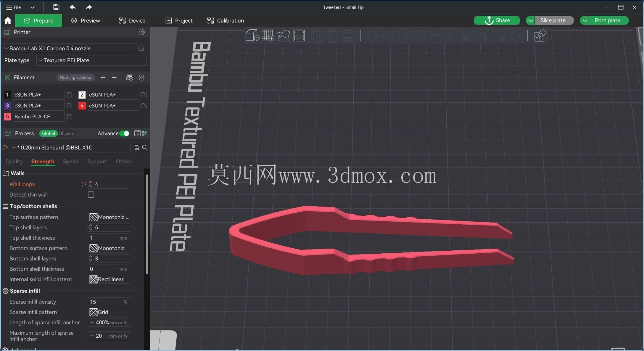Edit filament 5 Bambu PLA-CF preset

point(70,117)
